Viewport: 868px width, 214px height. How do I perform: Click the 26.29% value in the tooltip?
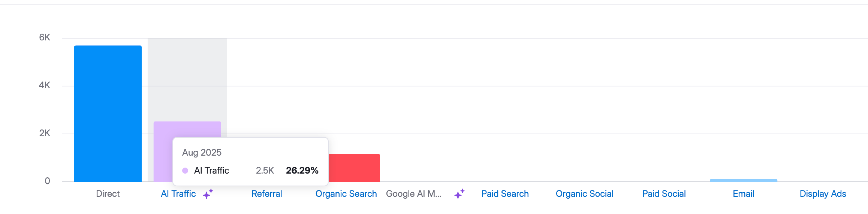pos(302,171)
